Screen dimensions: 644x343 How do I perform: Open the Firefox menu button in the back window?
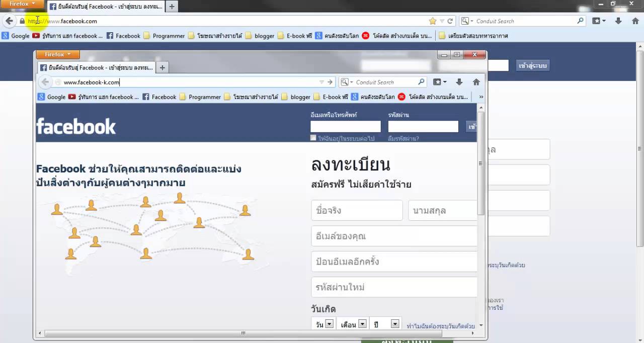21,4
